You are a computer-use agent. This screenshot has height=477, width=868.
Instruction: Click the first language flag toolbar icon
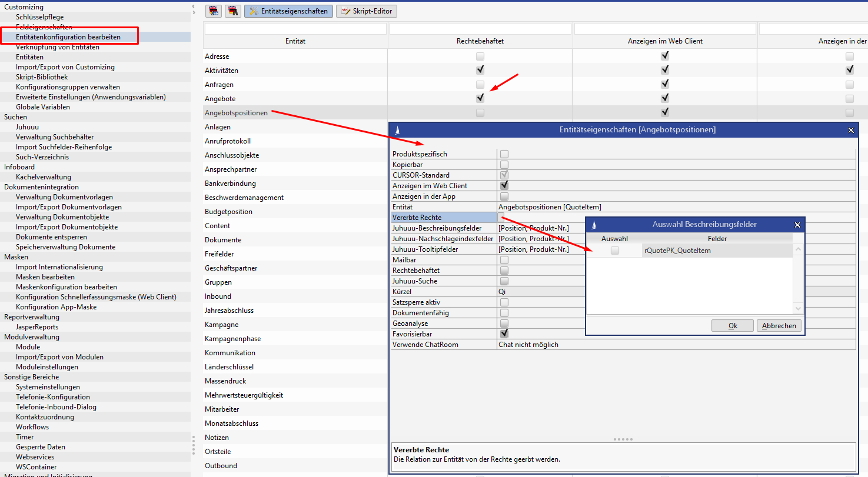tap(214, 11)
